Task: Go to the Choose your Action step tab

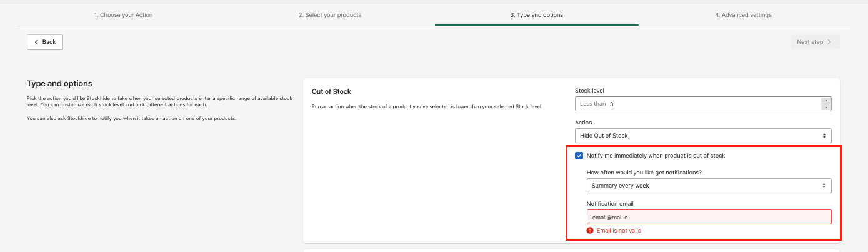Action: coord(123,15)
